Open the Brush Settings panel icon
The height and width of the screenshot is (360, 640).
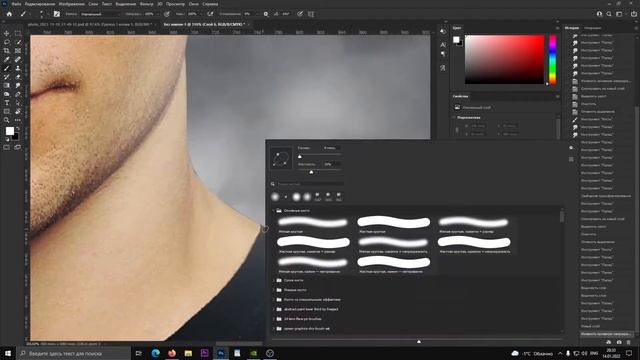click(57, 14)
